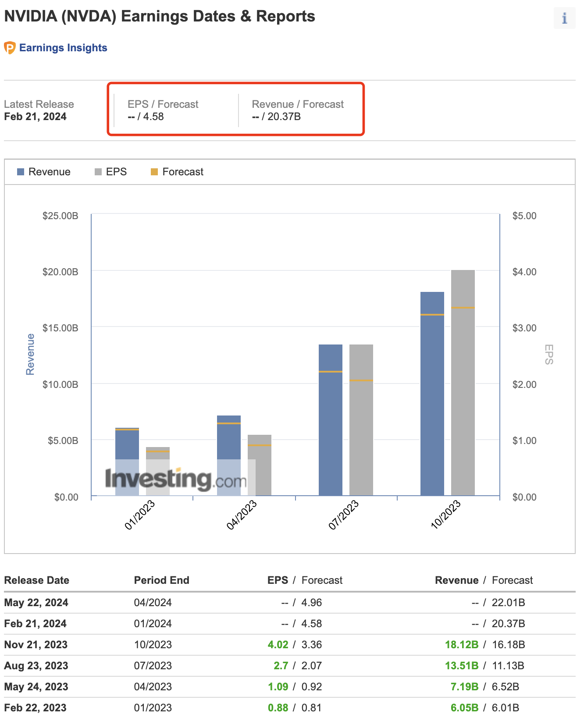Viewport: 584px width, 728px height.
Task: Toggle the Revenue legend swatch
Action: click(21, 172)
